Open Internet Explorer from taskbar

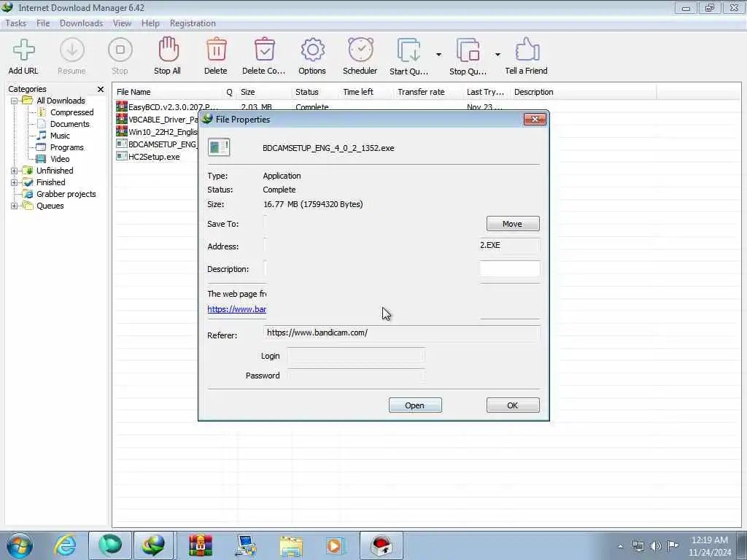coord(64,545)
